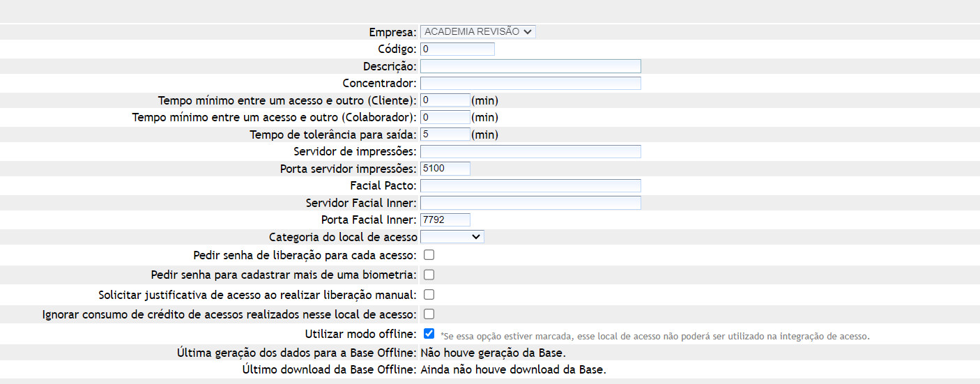Check Pedir senha para cadastrar mais de uma biometria
Screen dimensions: 980x384
coord(429,275)
